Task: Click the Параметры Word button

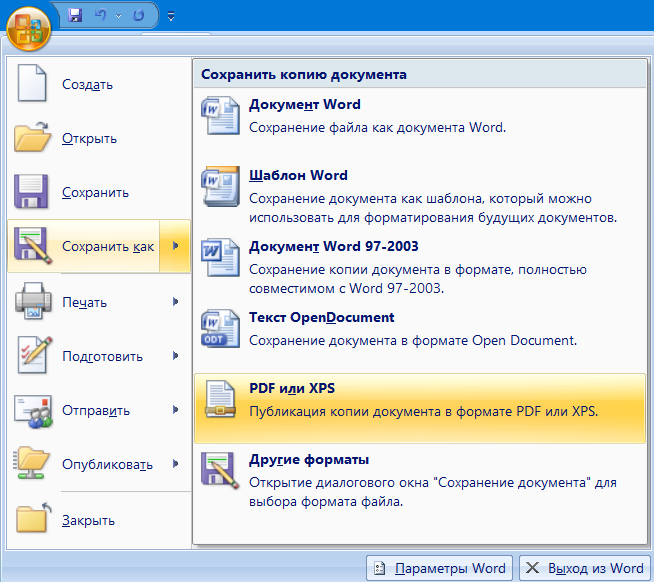Action: (439, 568)
